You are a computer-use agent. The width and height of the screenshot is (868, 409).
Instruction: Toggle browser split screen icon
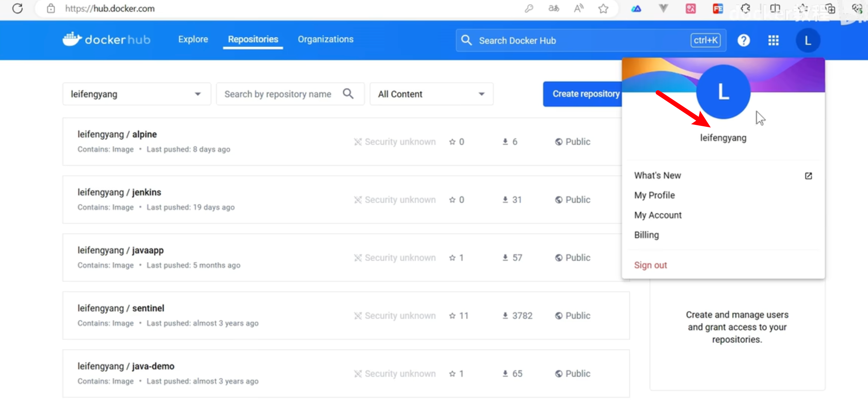[775, 8]
